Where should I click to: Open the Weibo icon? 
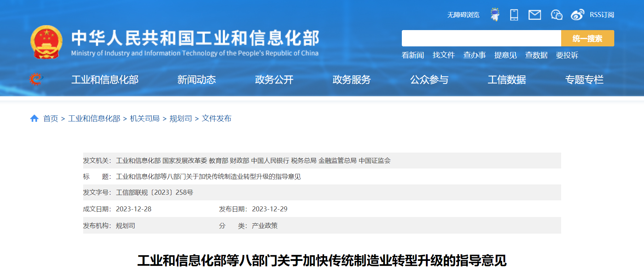[x=577, y=15]
